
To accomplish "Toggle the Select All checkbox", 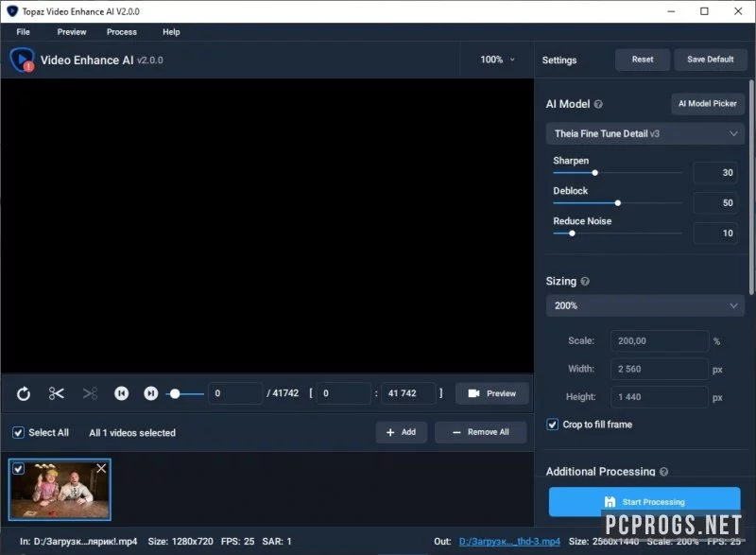I will click(18, 432).
